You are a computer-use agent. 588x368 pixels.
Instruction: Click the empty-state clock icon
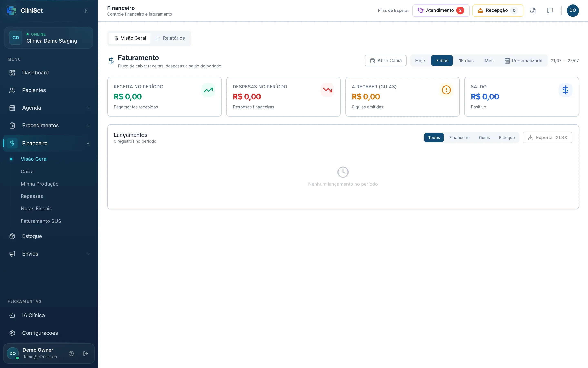click(343, 172)
